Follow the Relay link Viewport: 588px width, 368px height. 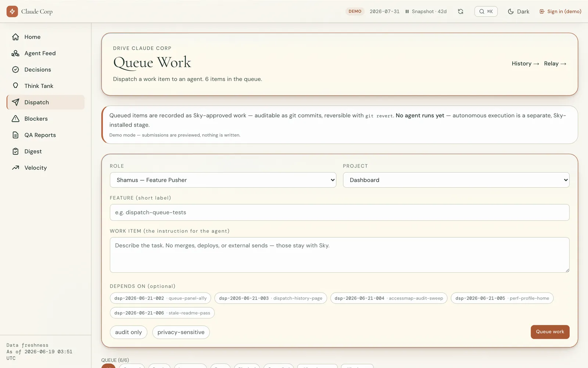(x=555, y=64)
